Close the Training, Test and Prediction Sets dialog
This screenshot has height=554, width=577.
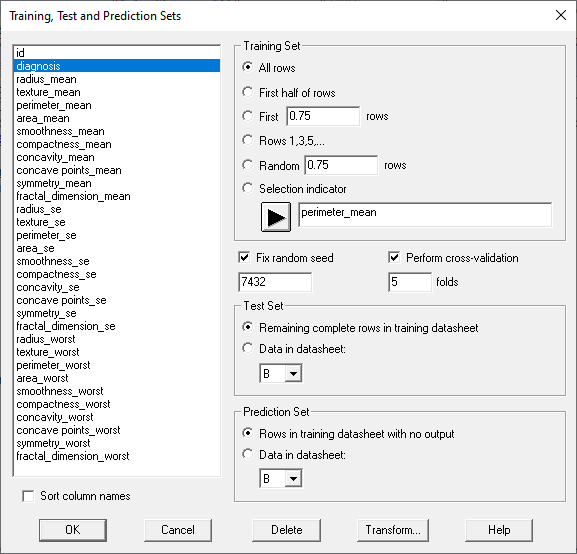[560, 15]
